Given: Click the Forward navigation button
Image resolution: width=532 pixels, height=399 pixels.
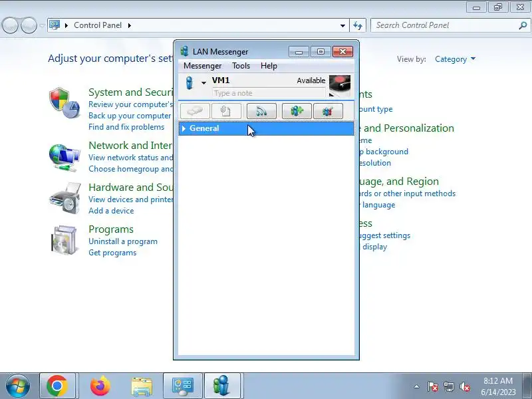Looking at the screenshot, I should click(29, 25).
